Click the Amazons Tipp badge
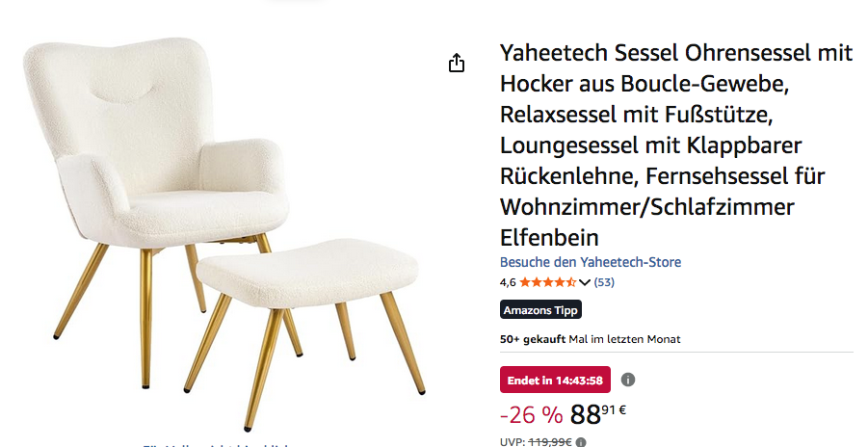The width and height of the screenshot is (868, 447). point(540,309)
